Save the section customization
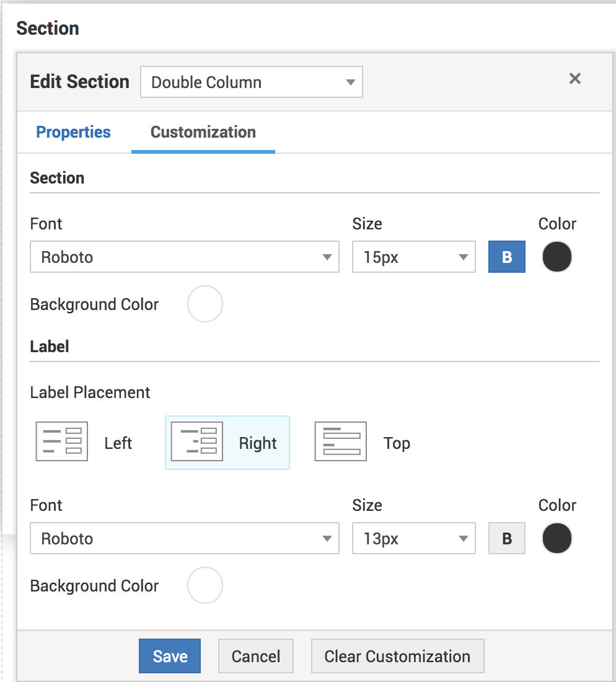This screenshot has height=682, width=616. [x=170, y=657]
